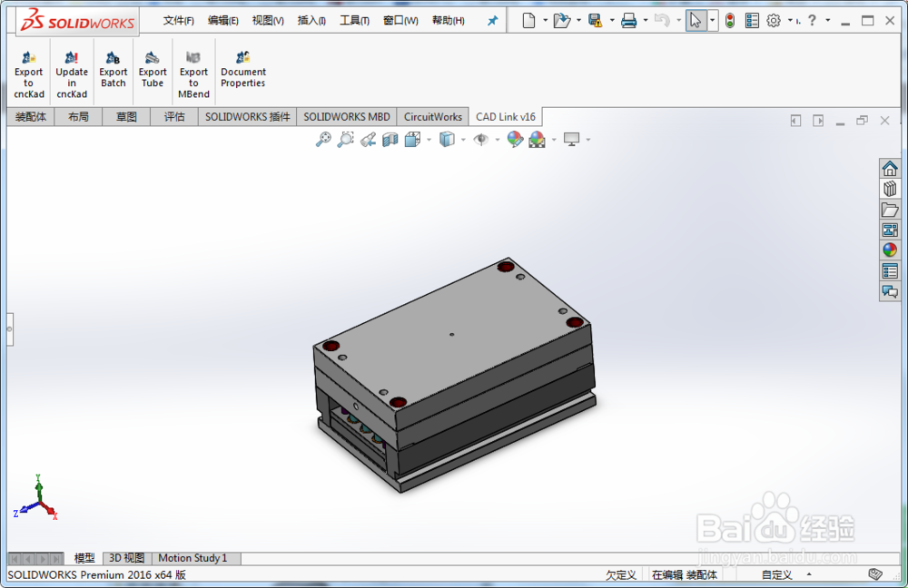The image size is (908, 588).
Task: Open File Explorer pane icon
Action: click(890, 210)
